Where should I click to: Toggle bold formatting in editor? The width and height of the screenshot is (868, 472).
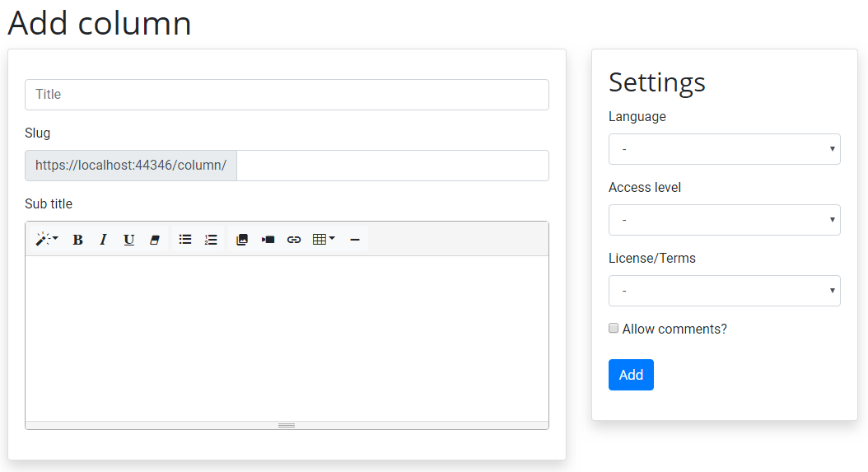click(78, 240)
